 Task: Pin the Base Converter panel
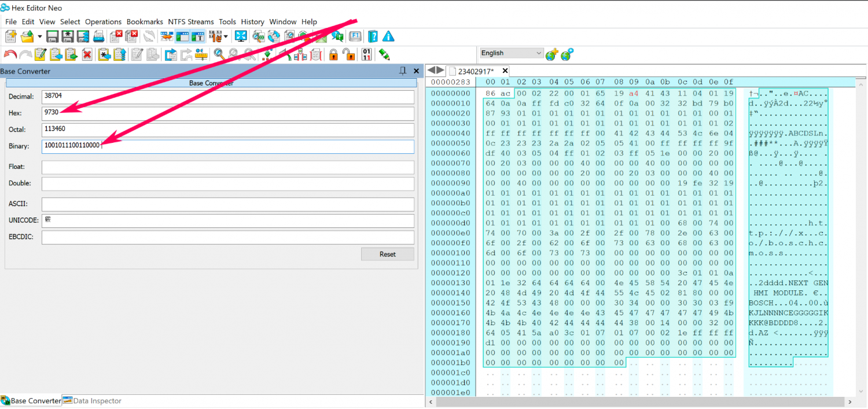pos(403,71)
